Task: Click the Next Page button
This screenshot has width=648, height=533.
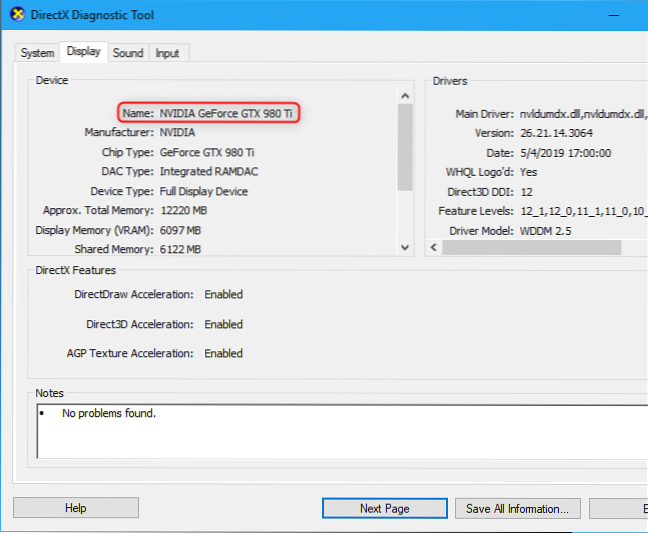Action: (384, 508)
